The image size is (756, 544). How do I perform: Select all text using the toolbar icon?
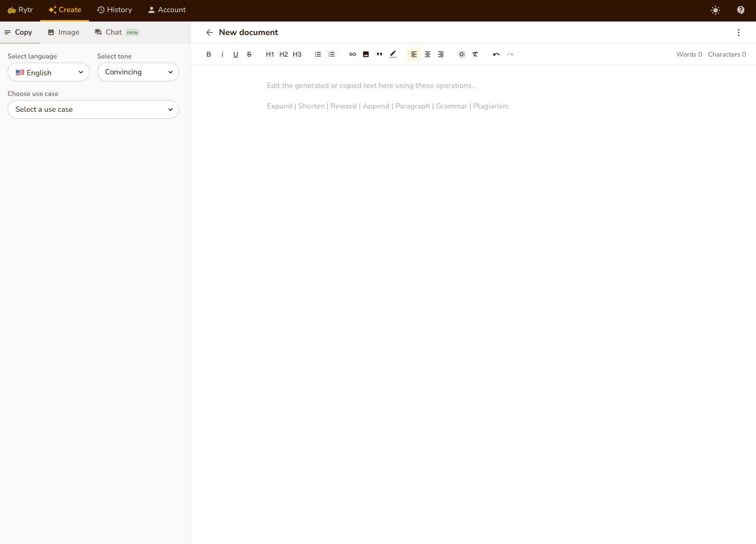click(462, 54)
